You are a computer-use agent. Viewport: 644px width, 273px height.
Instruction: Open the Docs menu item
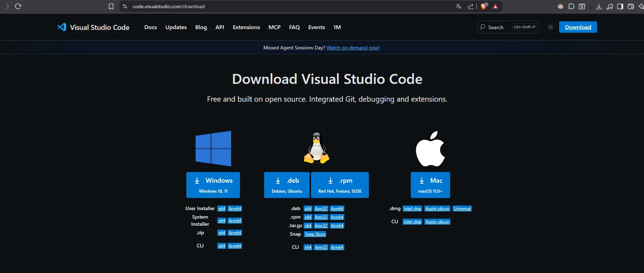click(151, 27)
